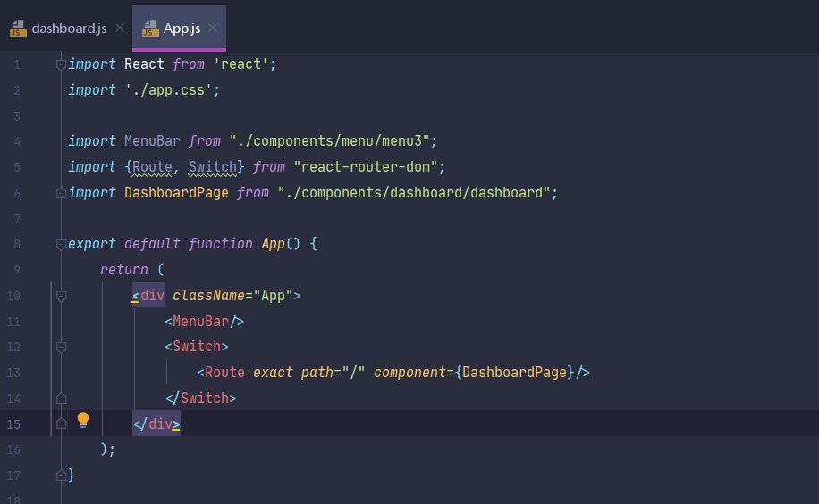This screenshot has height=504, width=819.
Task: Open the yellow lightbulb quick-fix on line 15
Action: (x=83, y=420)
